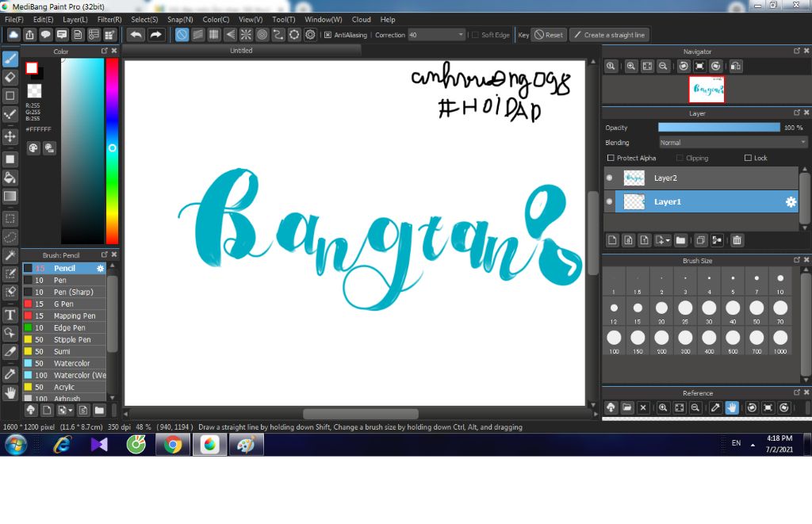Screen dimensions: 812x524
Task: Select the Lasso tool
Action: tap(10, 237)
